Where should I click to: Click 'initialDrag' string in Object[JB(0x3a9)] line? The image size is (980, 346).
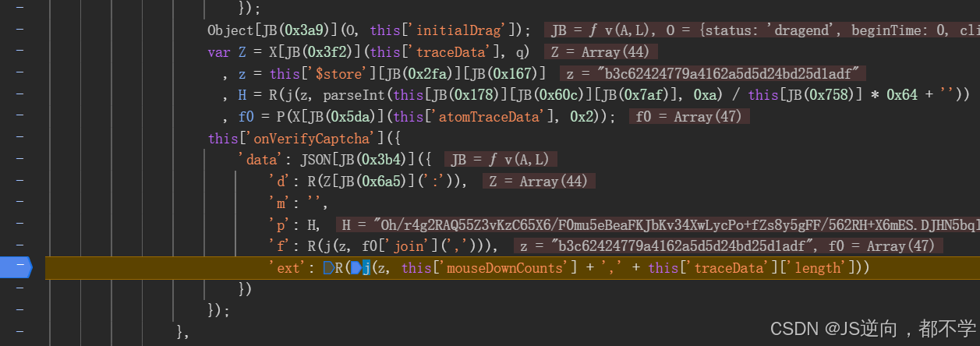tap(460, 30)
